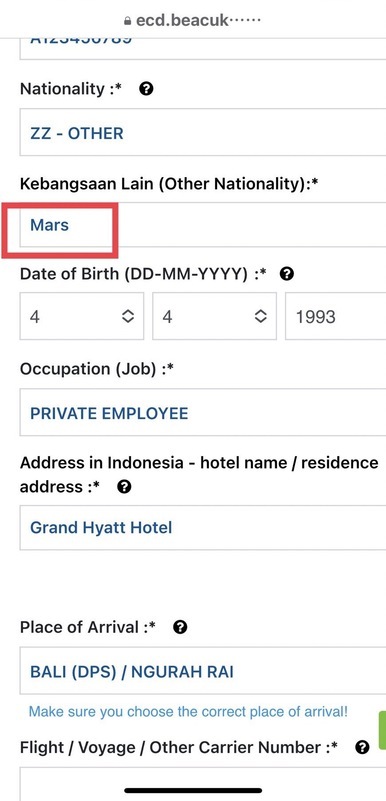Expand the birth day selector showing 4
Screen dimensions: 386x801
coord(82,316)
